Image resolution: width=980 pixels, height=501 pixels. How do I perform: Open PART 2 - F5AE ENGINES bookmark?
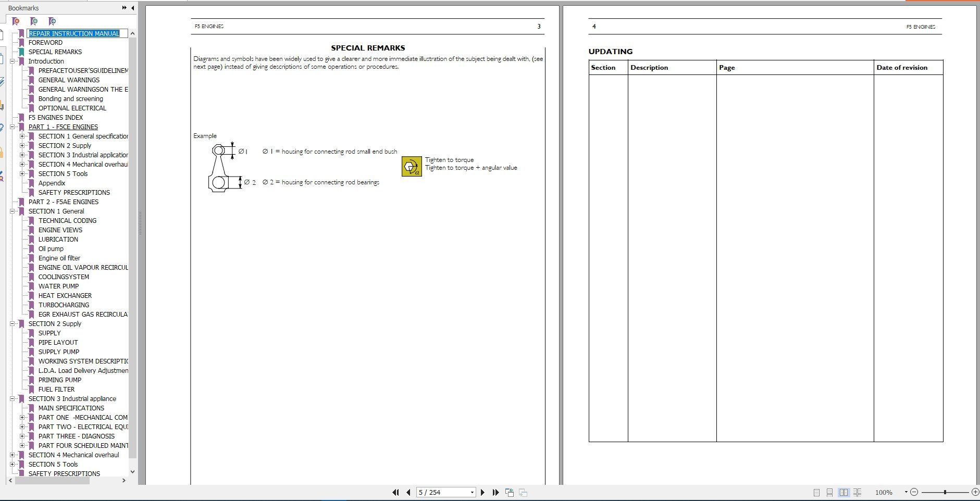(64, 202)
